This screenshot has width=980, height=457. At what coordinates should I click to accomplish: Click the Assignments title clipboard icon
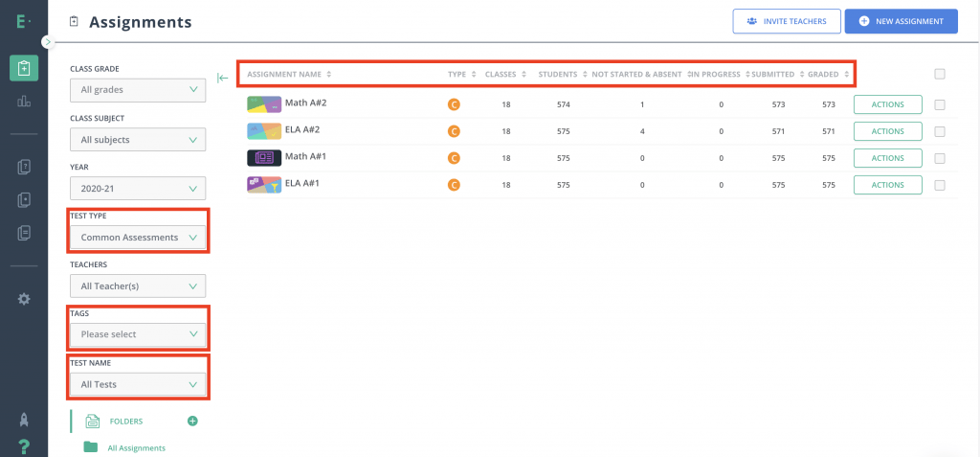pyautogui.click(x=75, y=22)
